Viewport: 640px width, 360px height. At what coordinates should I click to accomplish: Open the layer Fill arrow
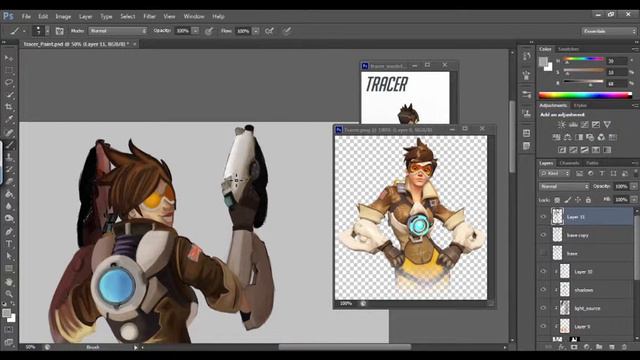point(633,200)
